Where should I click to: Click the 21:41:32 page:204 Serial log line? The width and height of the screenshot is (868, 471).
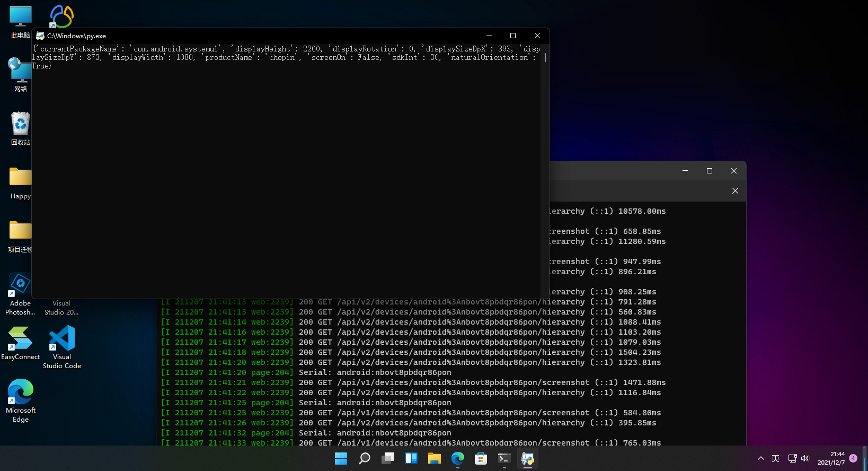tap(306, 433)
